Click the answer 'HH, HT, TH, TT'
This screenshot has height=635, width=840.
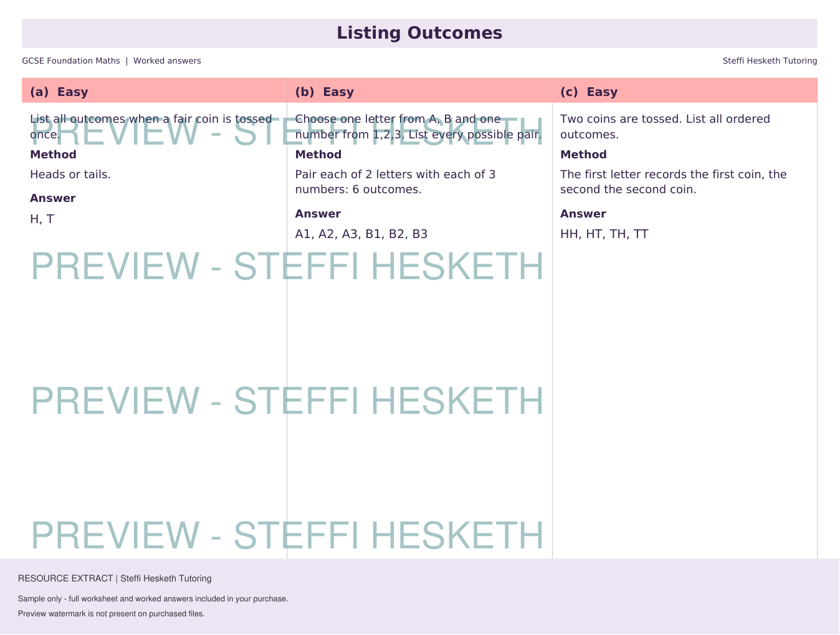coord(604,234)
